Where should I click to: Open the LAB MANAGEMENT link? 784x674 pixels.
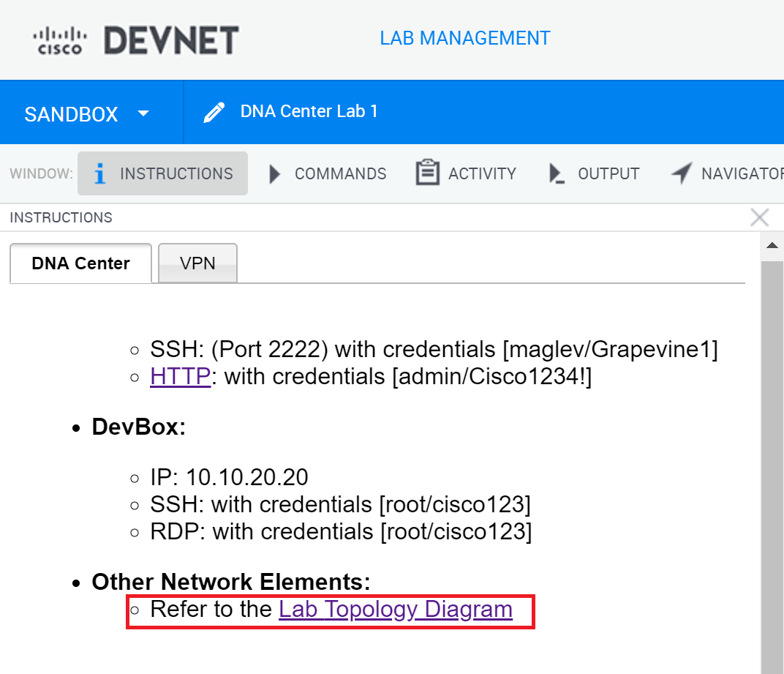[x=464, y=39]
